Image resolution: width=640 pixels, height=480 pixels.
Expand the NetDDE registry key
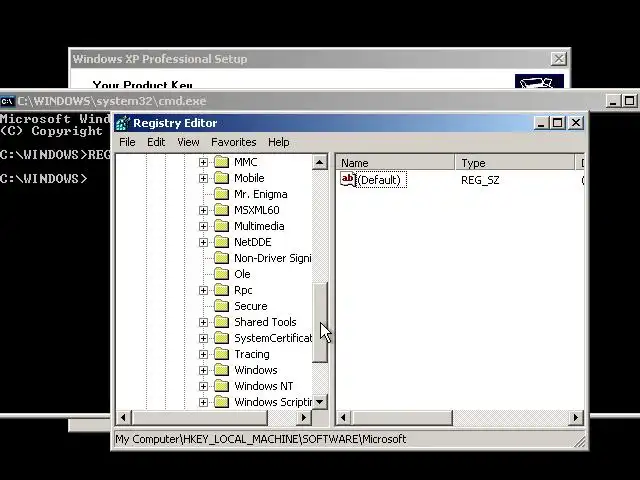coord(203,242)
